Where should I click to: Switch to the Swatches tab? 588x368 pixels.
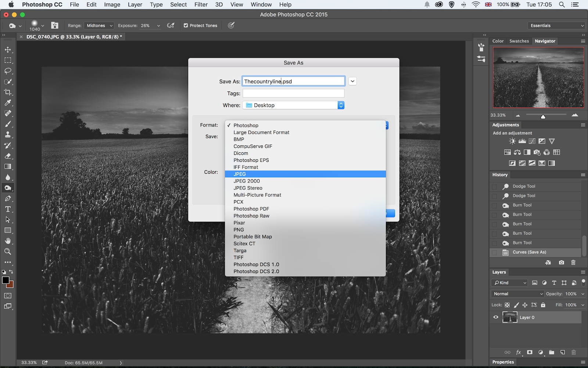(519, 41)
